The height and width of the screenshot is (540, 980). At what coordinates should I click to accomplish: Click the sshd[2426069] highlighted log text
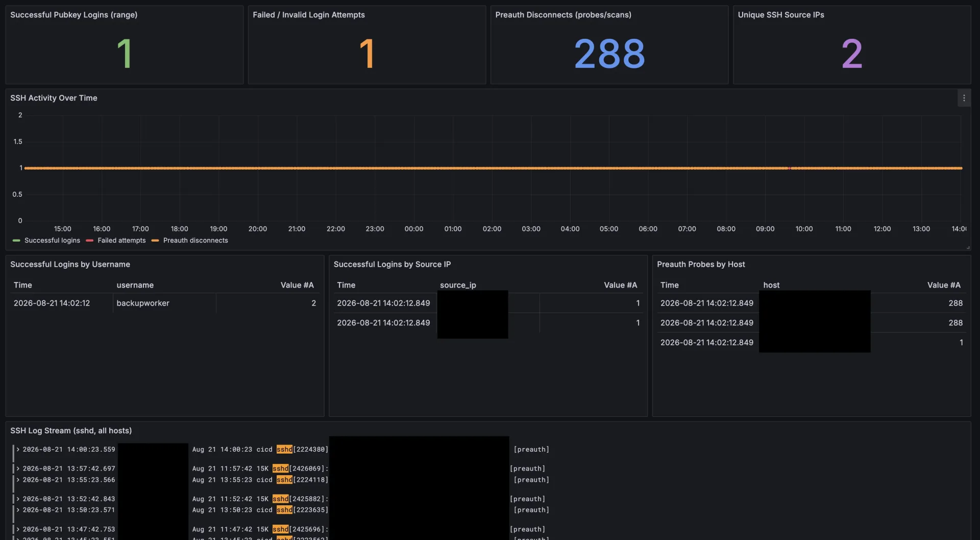(300, 468)
